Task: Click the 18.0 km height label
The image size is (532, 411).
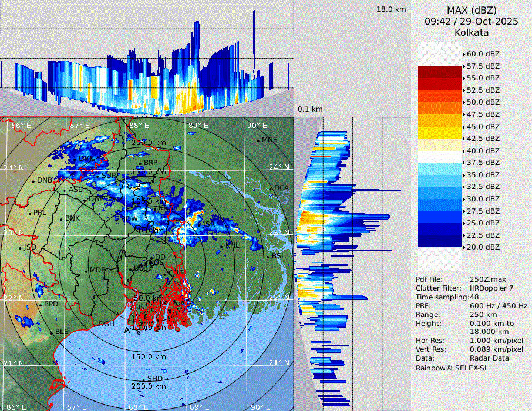Action: 391,9
